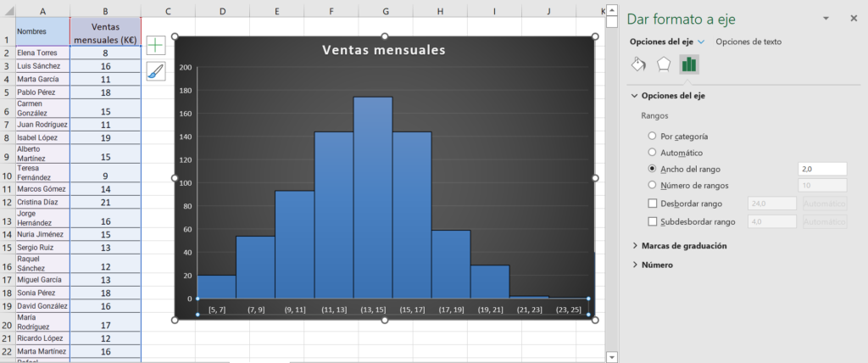Open the Opciones del eje dropdown chevron
868x363 pixels.
coord(701,42)
